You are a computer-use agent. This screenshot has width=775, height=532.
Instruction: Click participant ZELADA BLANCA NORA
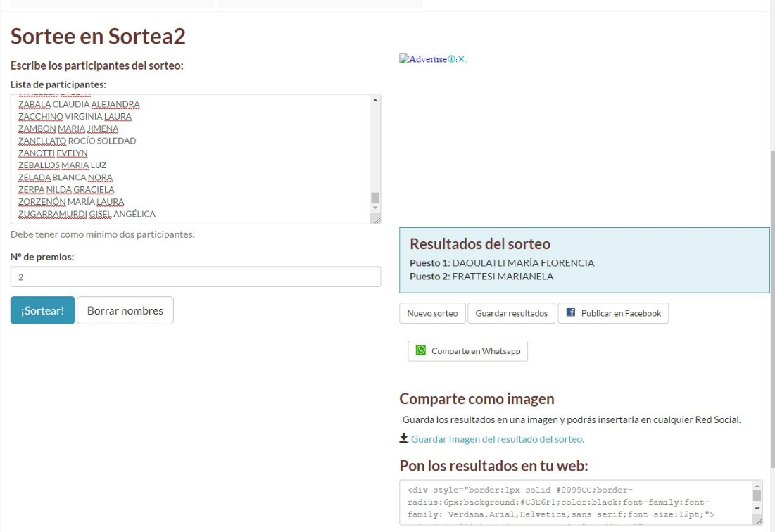[x=65, y=177]
